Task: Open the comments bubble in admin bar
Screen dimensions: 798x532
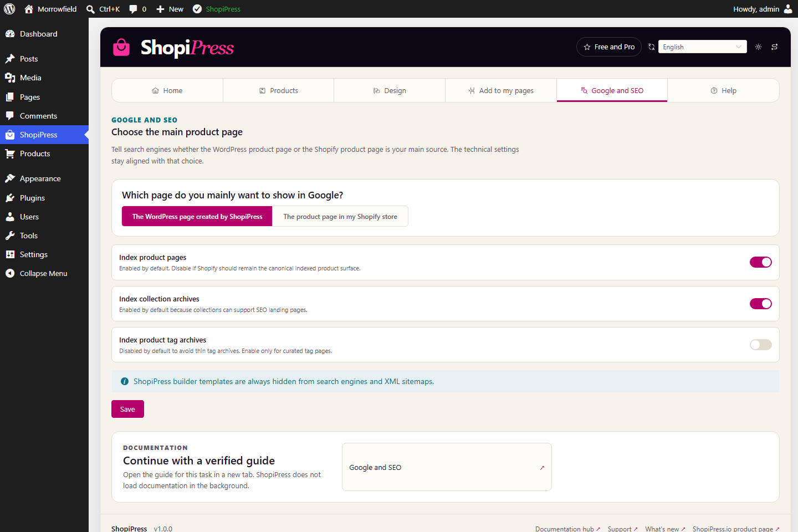Action: point(137,9)
